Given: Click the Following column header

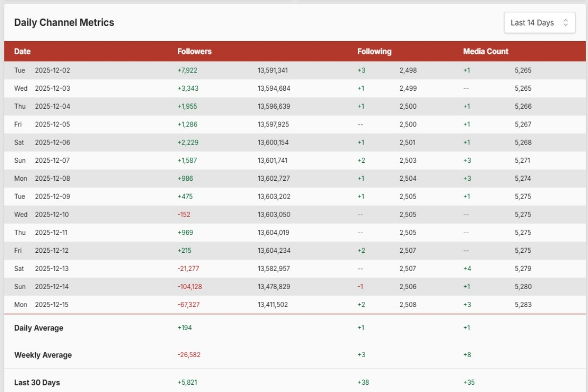Looking at the screenshot, I should tap(374, 51).
